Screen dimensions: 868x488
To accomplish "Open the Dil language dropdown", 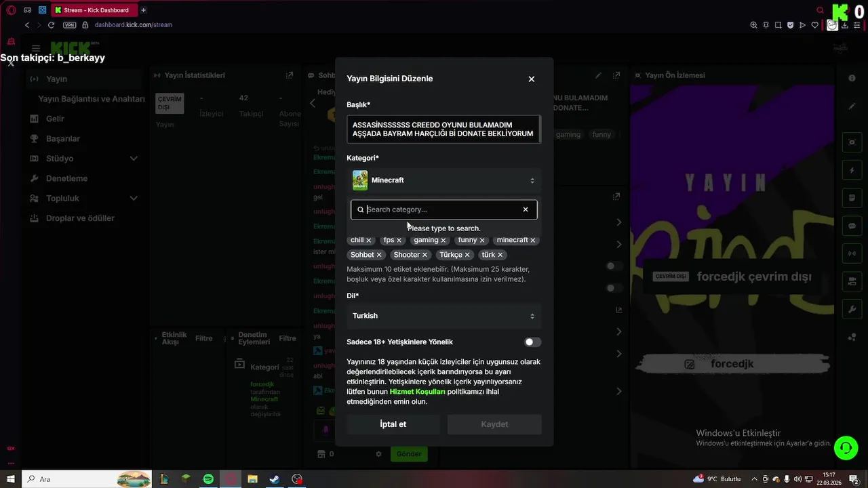I will [443, 316].
